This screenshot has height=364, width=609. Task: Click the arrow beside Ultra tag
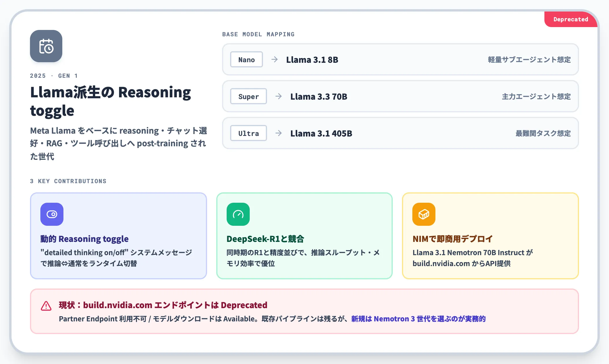(x=279, y=133)
